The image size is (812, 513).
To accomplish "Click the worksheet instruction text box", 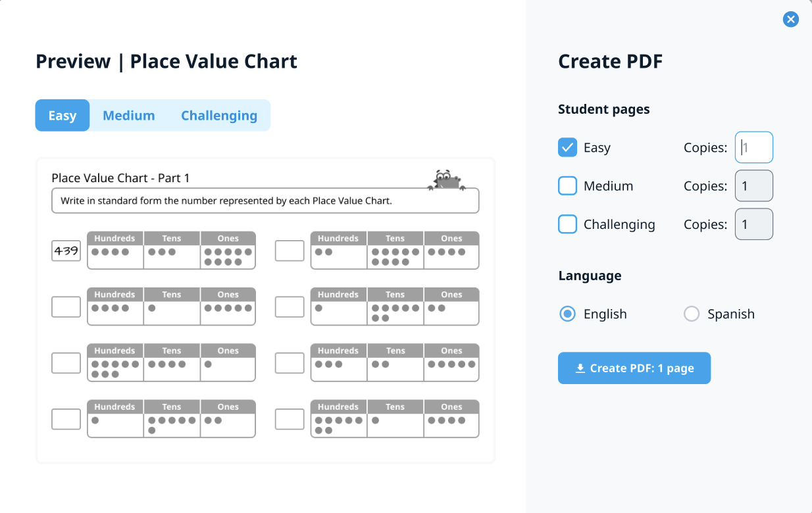I will point(265,201).
